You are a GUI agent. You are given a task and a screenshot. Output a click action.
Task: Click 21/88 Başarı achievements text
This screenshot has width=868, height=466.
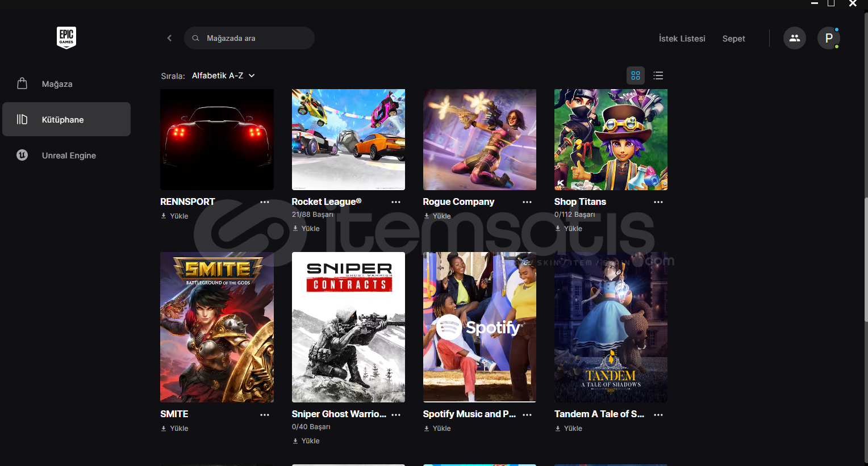point(312,215)
